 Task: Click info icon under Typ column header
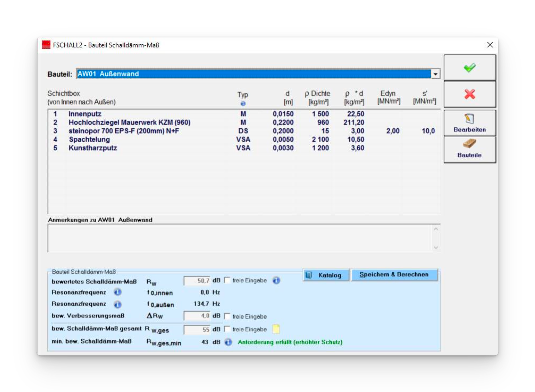point(243,104)
